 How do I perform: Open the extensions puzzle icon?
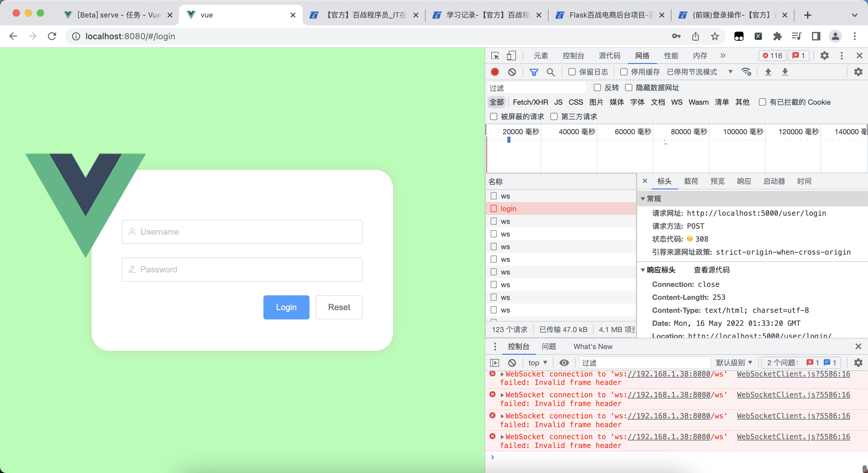[x=777, y=36]
